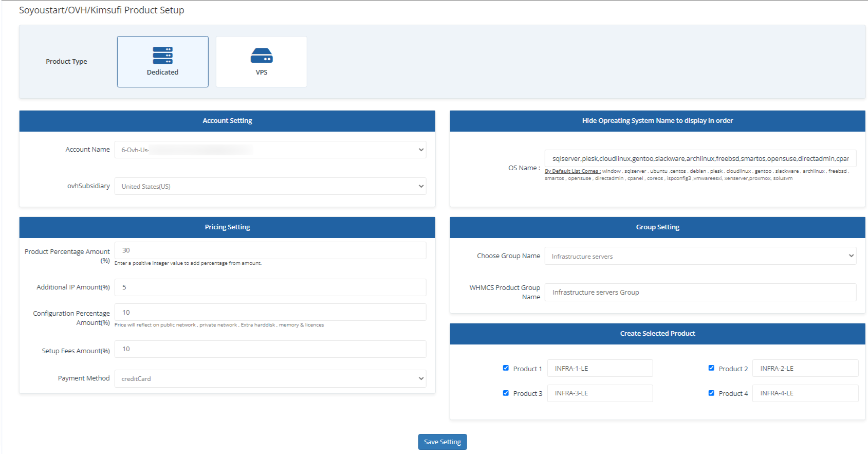
Task: Focus the WHMCS Product Group Name field
Action: point(700,292)
